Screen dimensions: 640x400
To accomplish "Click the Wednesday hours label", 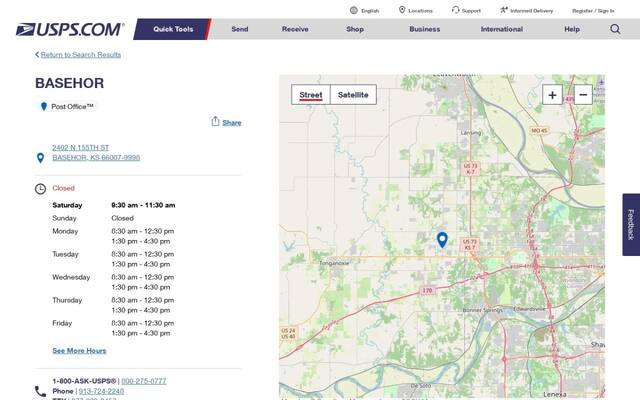I will [71, 277].
